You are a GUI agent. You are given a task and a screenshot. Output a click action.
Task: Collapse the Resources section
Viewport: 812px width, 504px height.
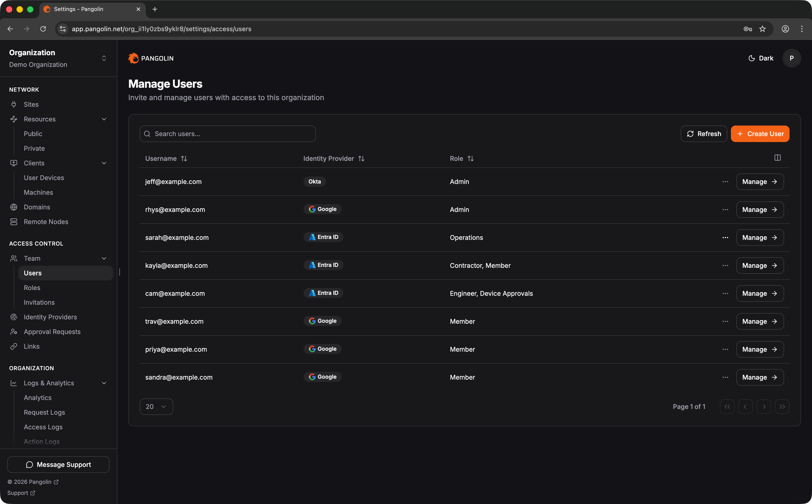(104, 119)
